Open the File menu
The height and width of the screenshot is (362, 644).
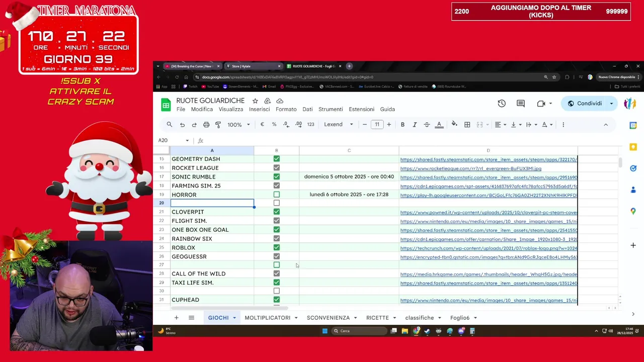[x=181, y=109]
